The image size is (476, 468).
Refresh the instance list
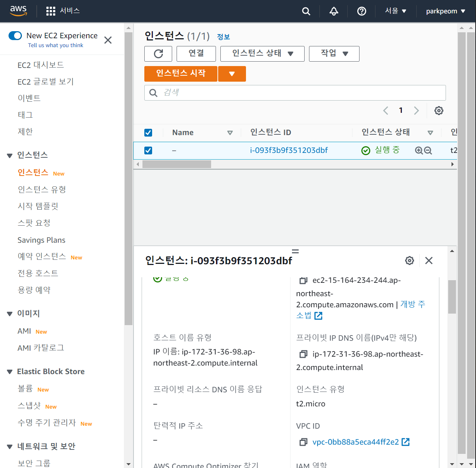point(158,54)
